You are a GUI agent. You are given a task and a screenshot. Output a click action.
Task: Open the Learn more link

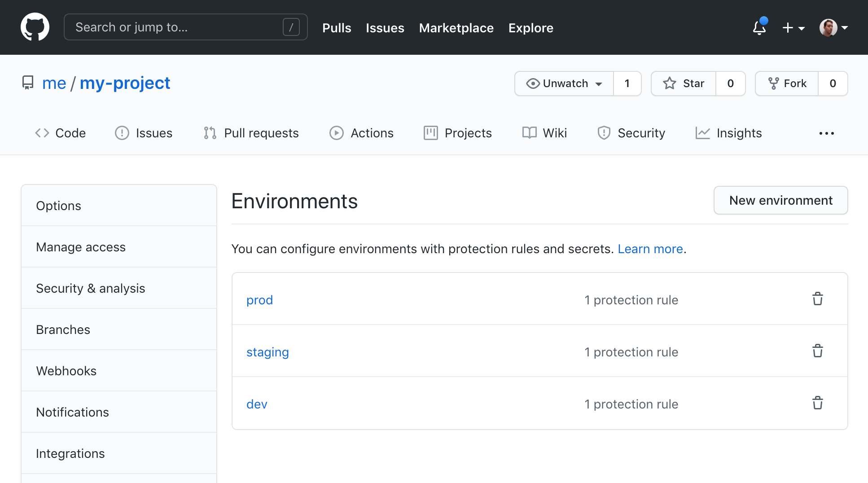pyautogui.click(x=650, y=249)
